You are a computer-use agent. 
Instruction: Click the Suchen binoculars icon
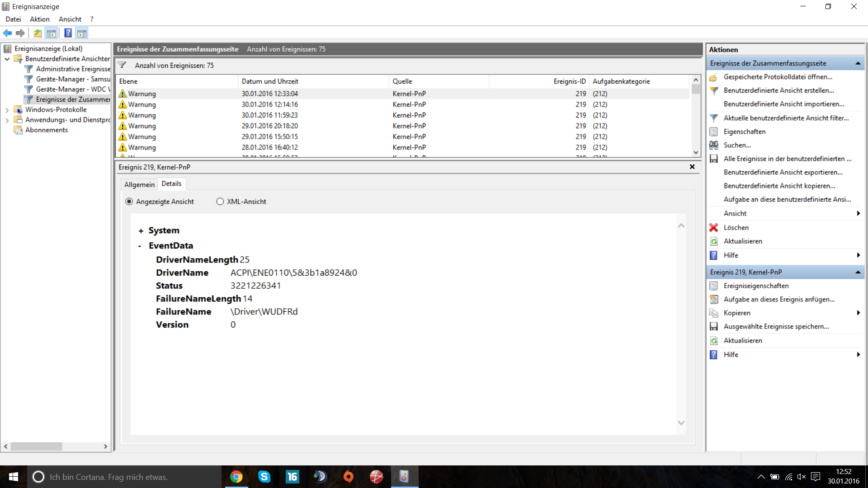713,145
